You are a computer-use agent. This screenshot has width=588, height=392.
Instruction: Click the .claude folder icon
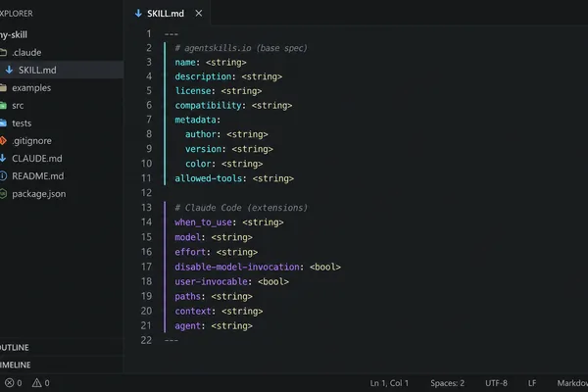3,53
